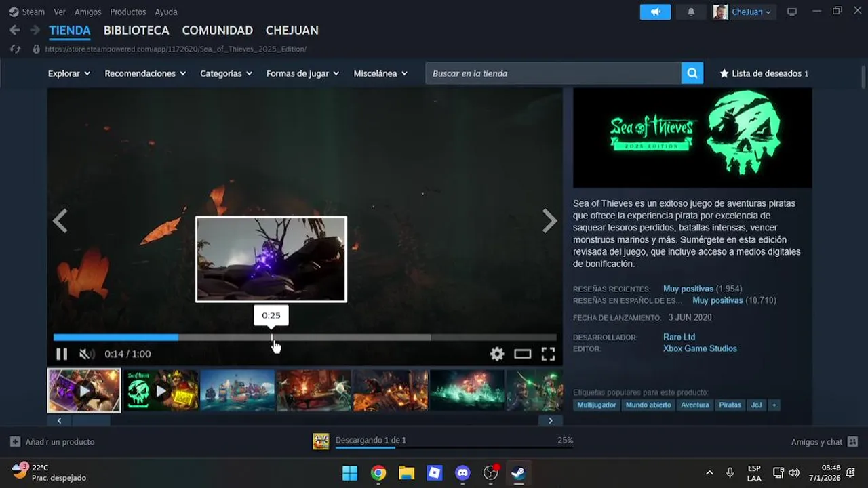
Task: Show previous media with the left arrow
Action: (60, 221)
